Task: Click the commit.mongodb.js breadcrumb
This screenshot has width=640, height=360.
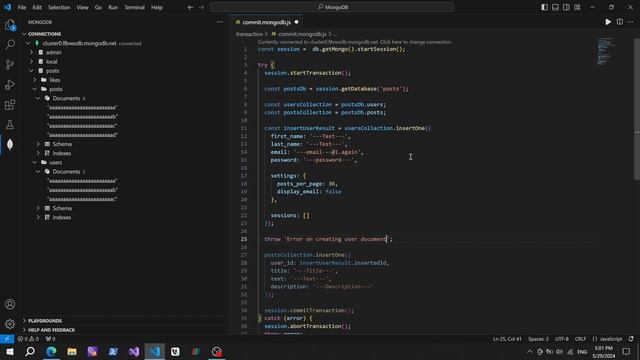Action: point(302,34)
